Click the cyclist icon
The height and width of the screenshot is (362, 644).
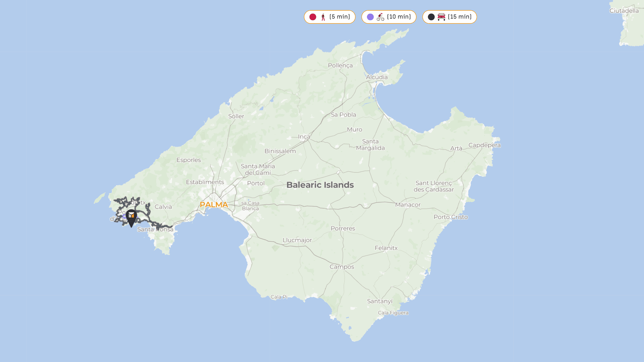click(380, 17)
